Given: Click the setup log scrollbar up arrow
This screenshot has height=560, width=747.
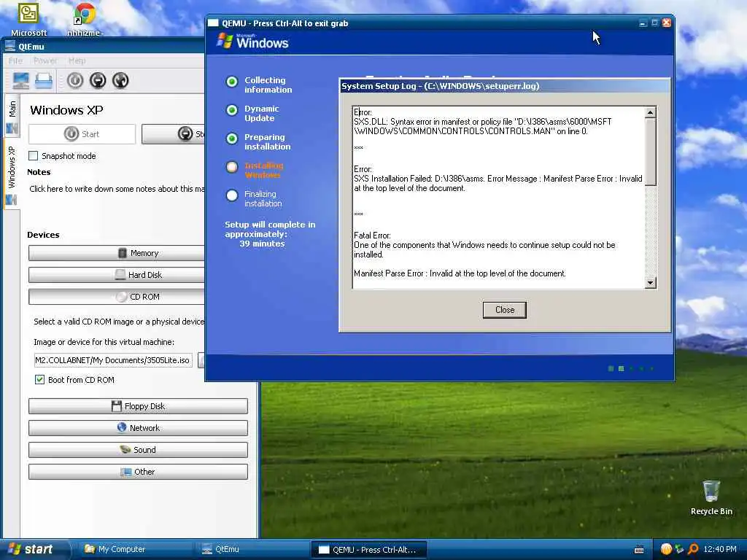Looking at the screenshot, I should click(x=650, y=112).
